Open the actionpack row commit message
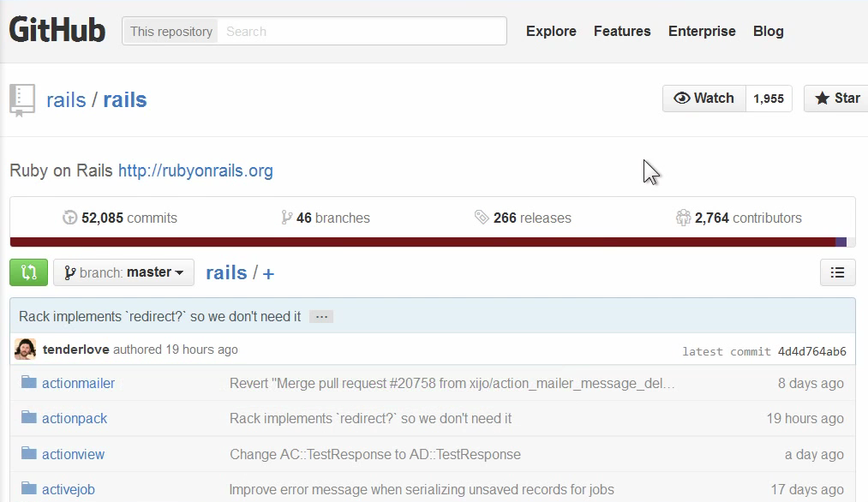The height and width of the screenshot is (502, 868). 370,418
